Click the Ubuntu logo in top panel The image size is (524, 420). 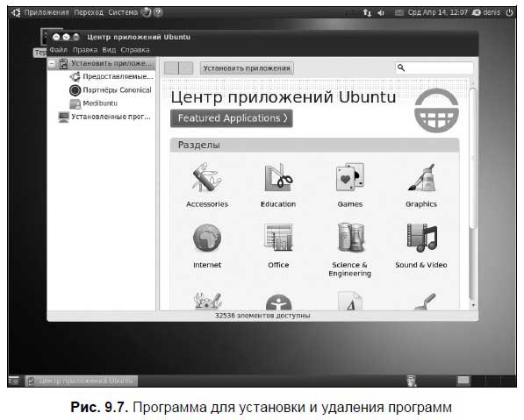16,12
